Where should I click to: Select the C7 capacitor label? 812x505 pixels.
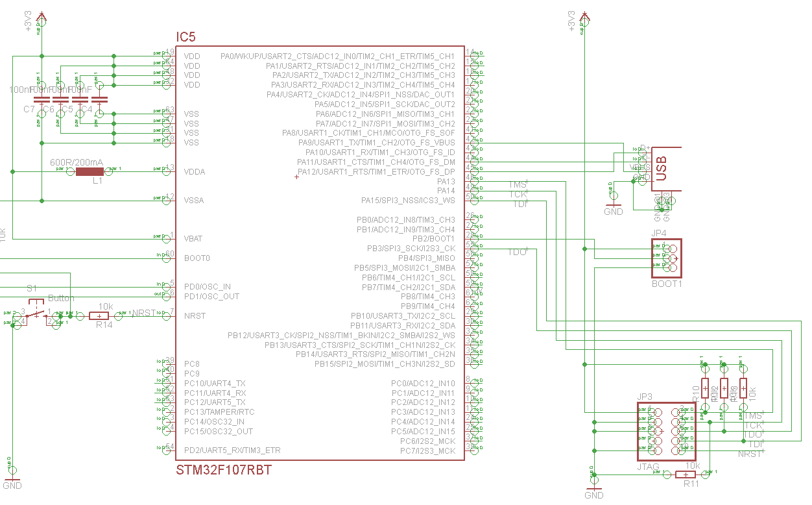click(x=29, y=109)
